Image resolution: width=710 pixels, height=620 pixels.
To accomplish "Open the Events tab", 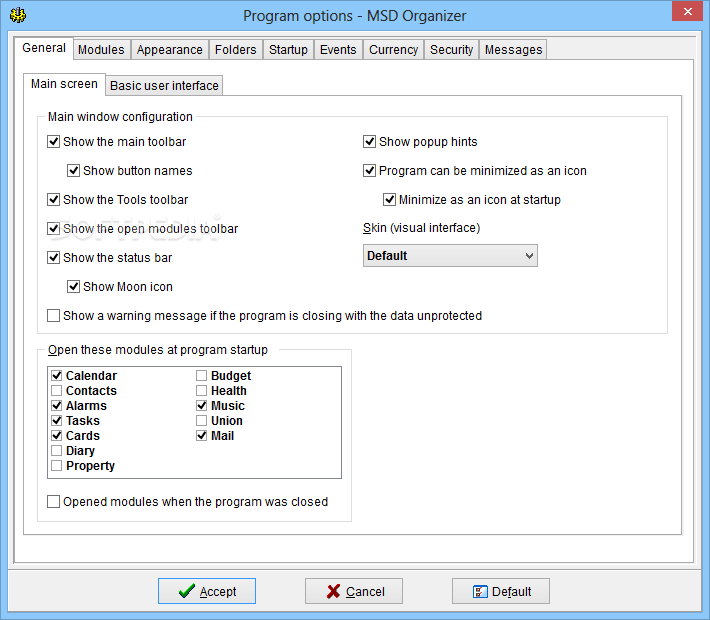I will [x=338, y=49].
